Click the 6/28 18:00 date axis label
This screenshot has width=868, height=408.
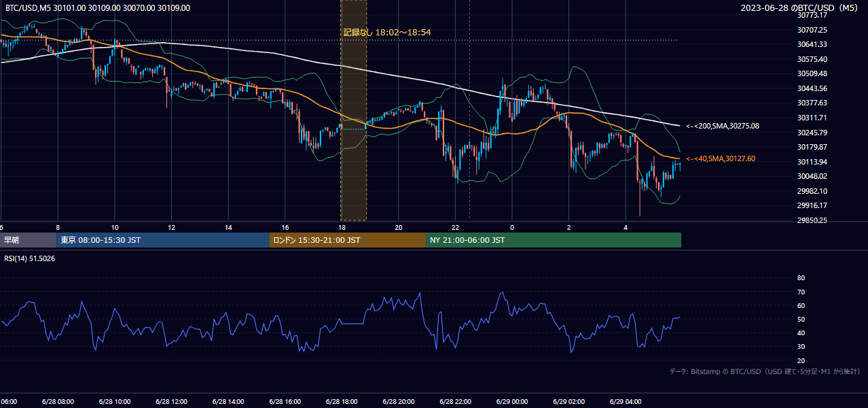point(342,402)
